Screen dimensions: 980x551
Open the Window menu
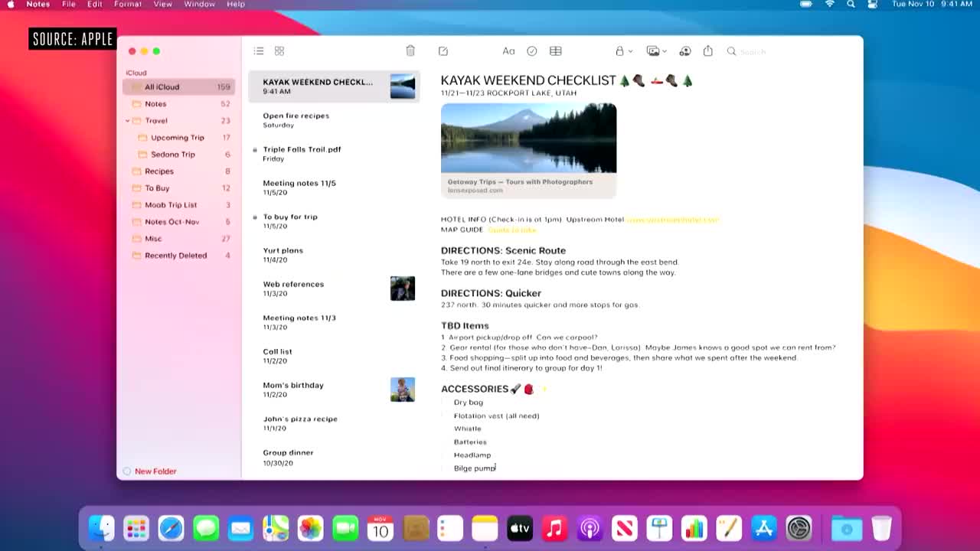(199, 5)
